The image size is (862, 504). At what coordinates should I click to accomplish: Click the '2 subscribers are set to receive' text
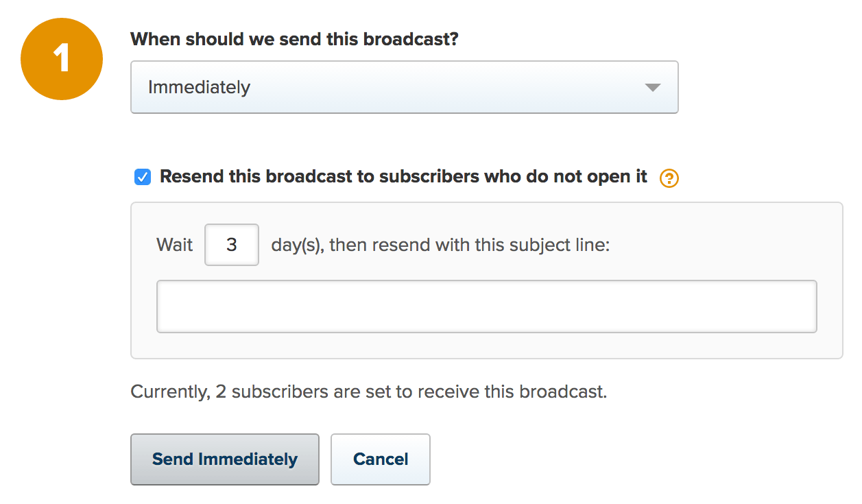352,392
